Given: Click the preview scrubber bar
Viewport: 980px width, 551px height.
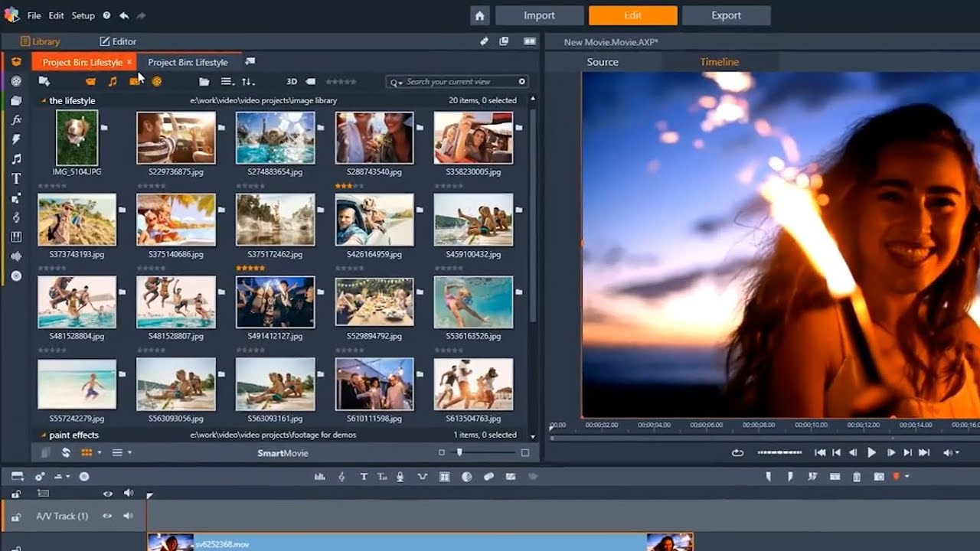Looking at the screenshot, I should 764,439.
